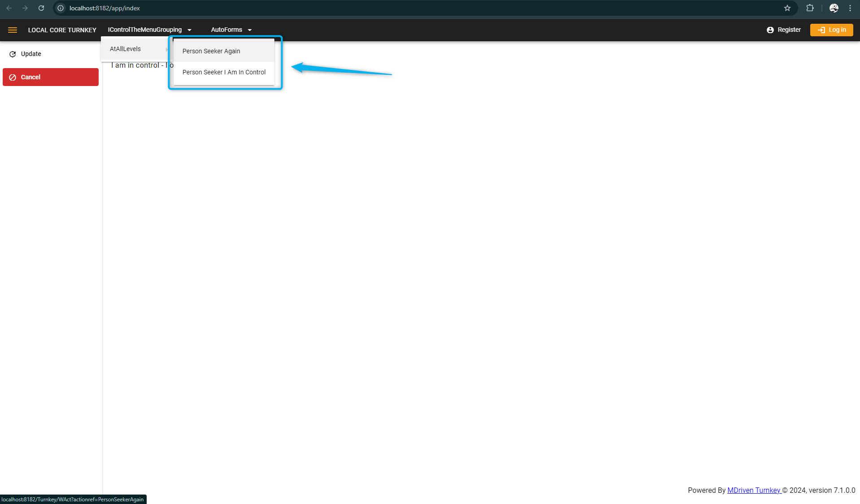Select Person Seeker Again menu item
This screenshot has width=860, height=504.
(211, 51)
